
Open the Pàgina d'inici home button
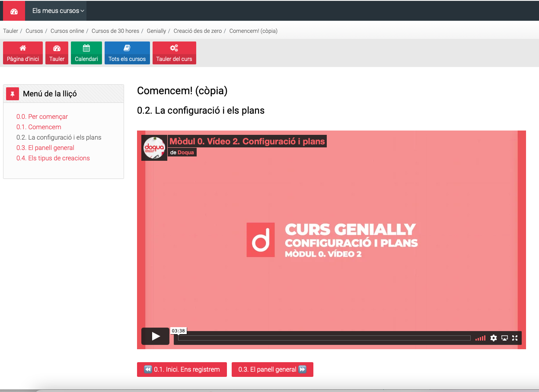23,53
